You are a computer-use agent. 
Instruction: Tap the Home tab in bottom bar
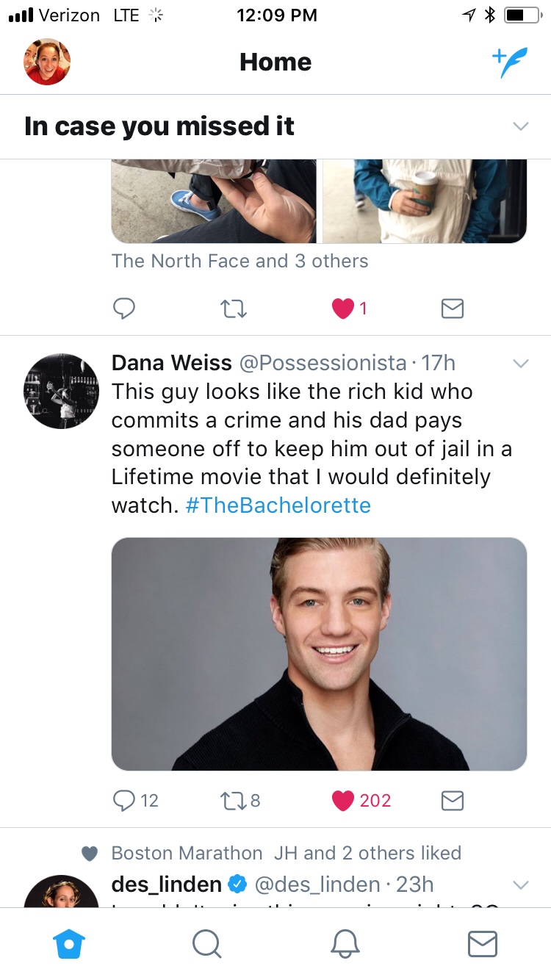70,944
